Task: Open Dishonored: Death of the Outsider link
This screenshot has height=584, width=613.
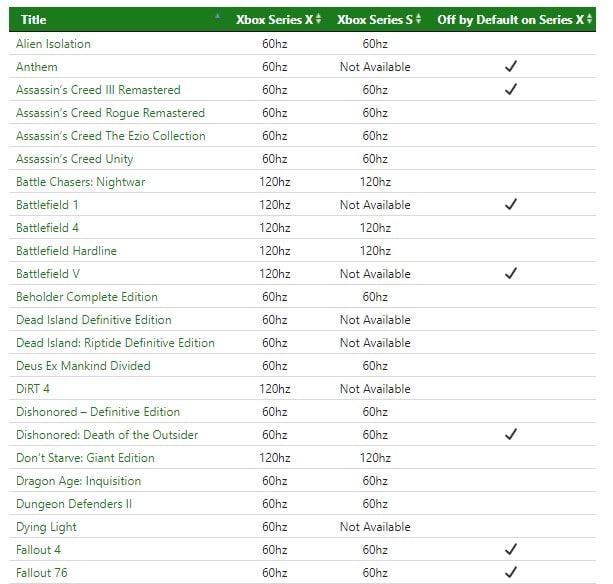Action: [107, 435]
